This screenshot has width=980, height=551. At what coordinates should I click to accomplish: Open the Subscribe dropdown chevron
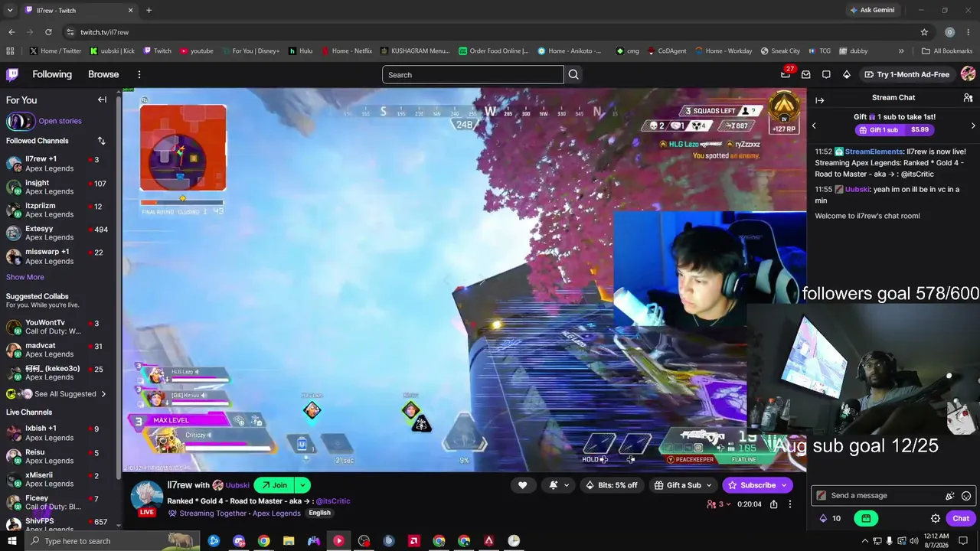click(783, 485)
